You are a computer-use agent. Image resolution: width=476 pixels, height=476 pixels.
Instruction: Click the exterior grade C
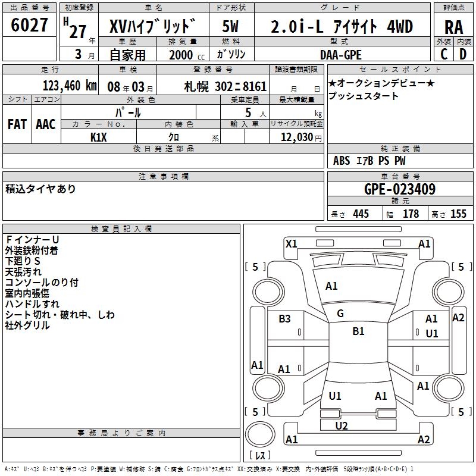click(x=444, y=54)
